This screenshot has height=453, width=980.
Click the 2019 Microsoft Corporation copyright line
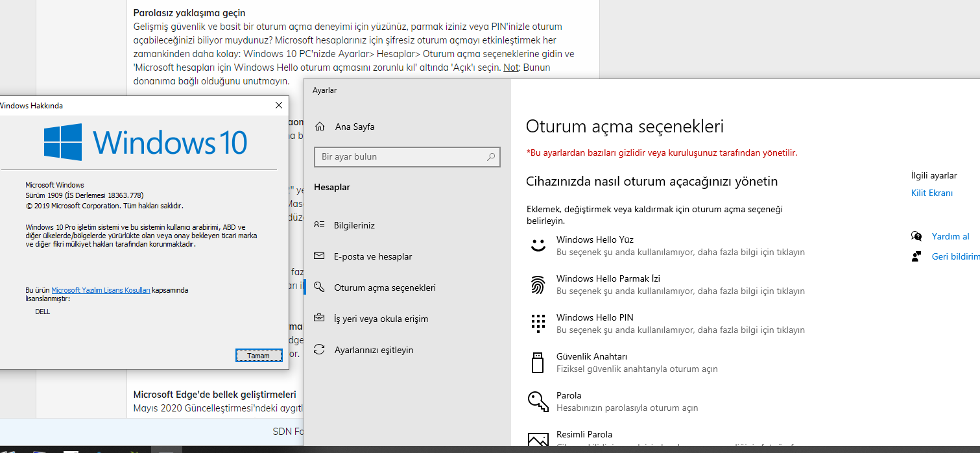[x=104, y=206]
